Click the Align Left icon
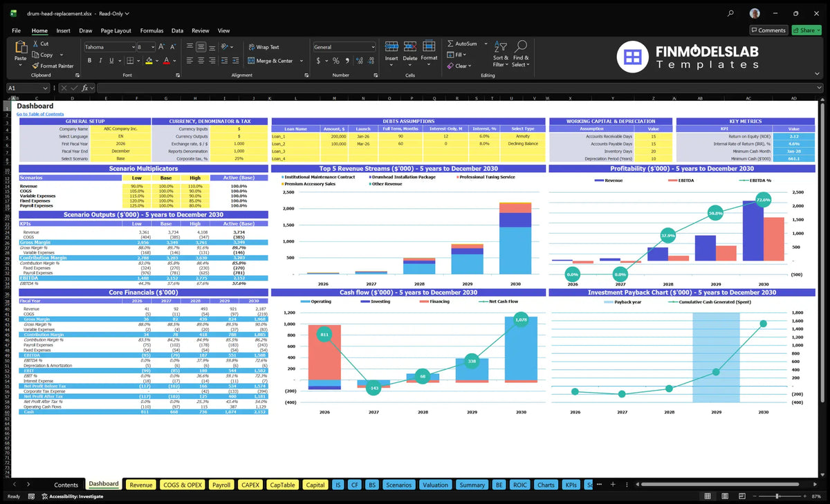This screenshot has width=830, height=504. click(x=190, y=61)
